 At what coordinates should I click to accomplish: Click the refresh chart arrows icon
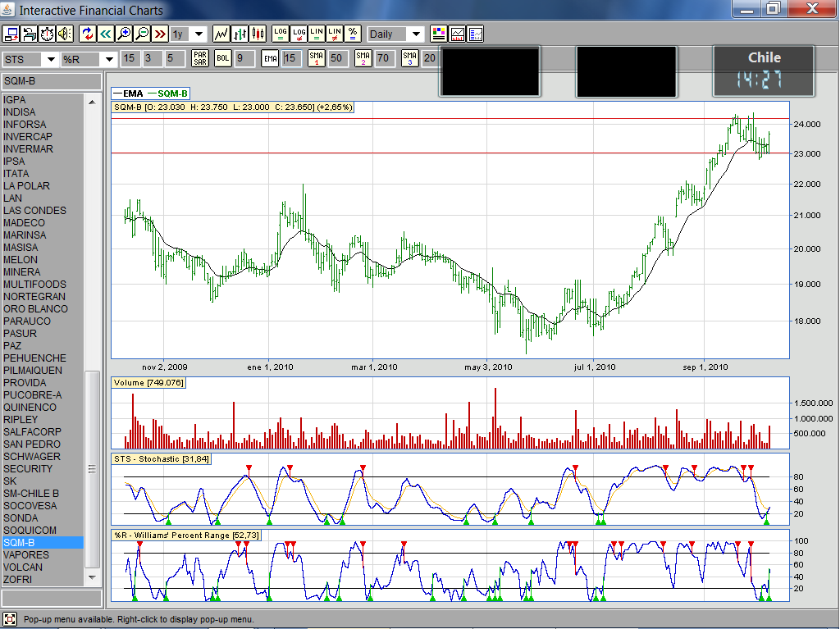[x=88, y=34]
